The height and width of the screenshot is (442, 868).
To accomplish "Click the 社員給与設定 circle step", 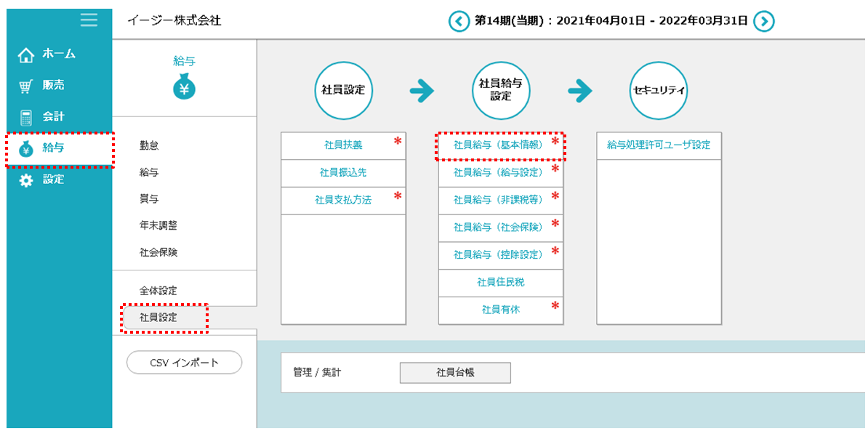I will point(501,90).
